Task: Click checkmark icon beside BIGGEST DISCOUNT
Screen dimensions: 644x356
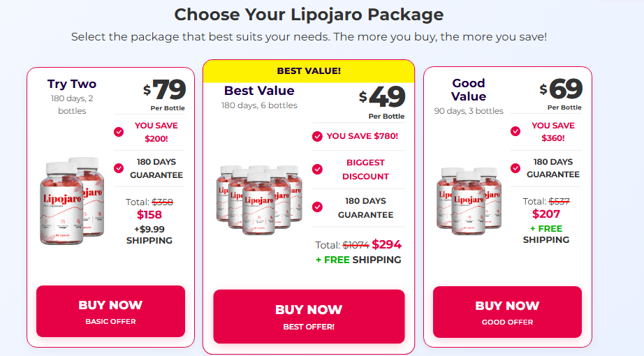Action: (317, 169)
